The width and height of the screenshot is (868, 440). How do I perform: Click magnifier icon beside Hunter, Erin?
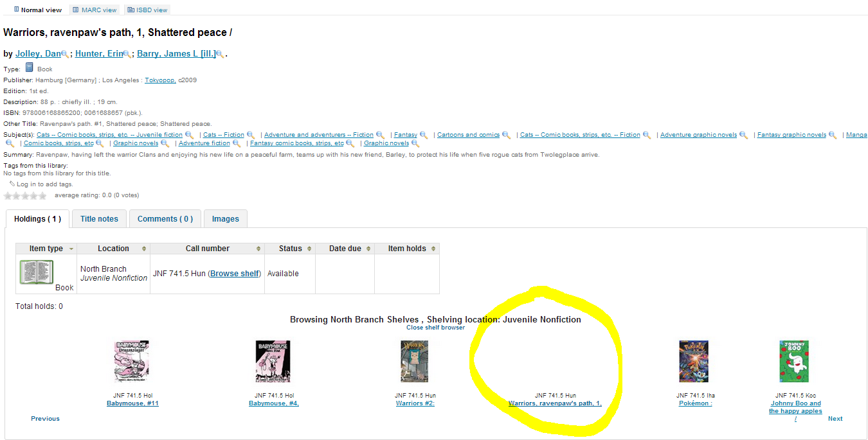click(x=127, y=55)
